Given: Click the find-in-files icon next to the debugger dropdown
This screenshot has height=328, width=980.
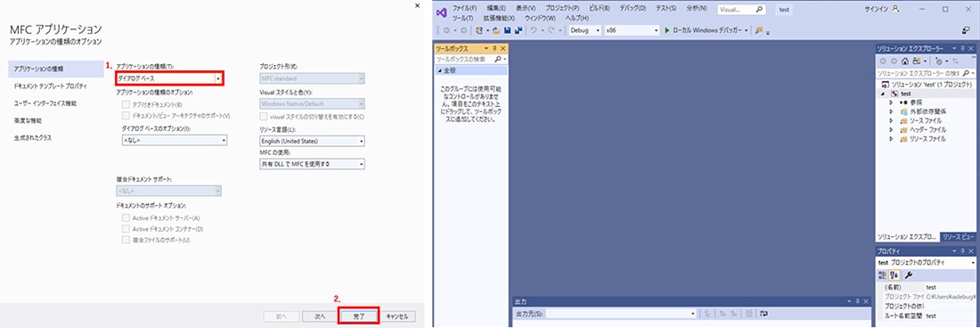Looking at the screenshot, I should [x=759, y=30].
